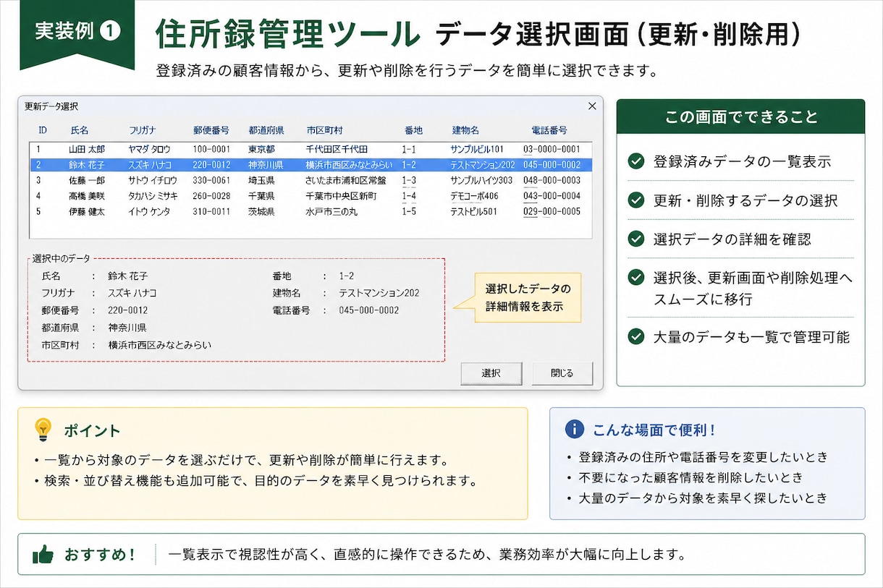
Task: Click detail value 220-0012 in 選択中のデータ
Action: (x=129, y=310)
